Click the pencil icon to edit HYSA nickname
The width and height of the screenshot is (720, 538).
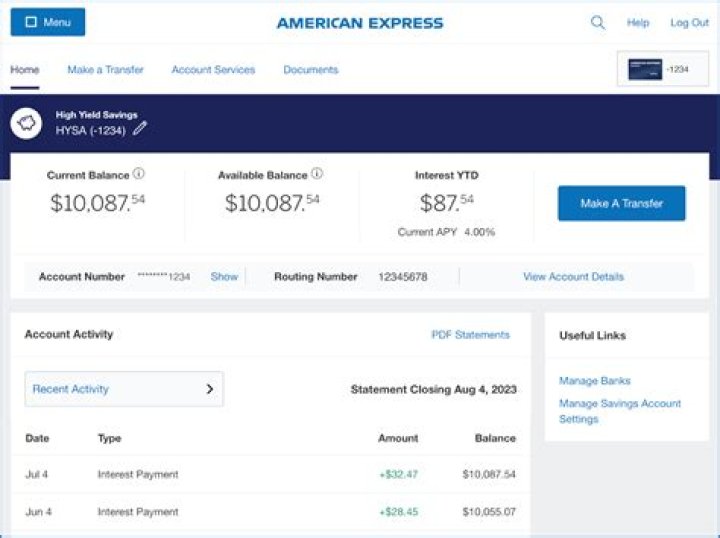coord(140,128)
